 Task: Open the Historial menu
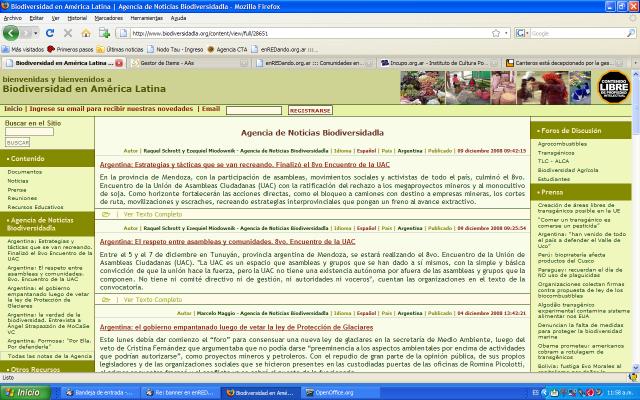pos(77,18)
